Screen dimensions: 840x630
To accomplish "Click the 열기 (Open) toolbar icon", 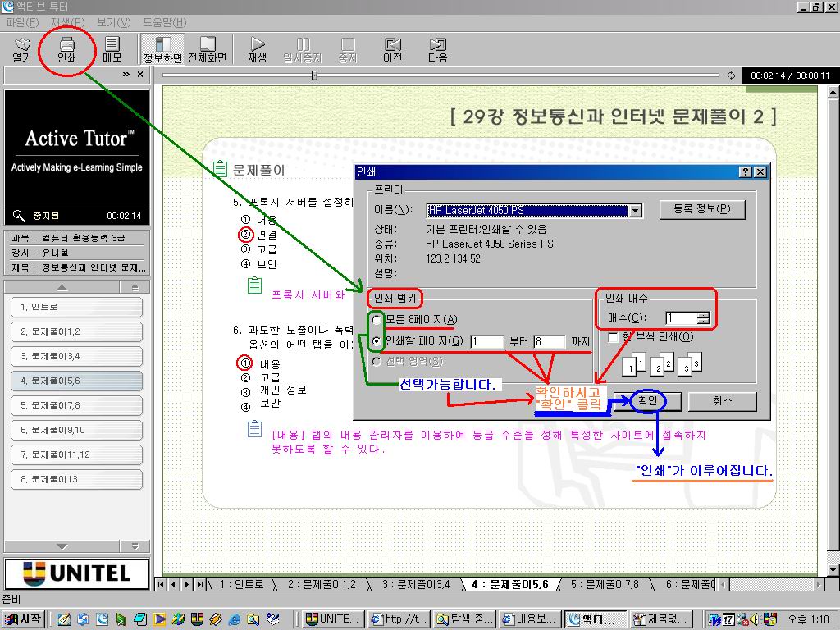I will 22,49.
